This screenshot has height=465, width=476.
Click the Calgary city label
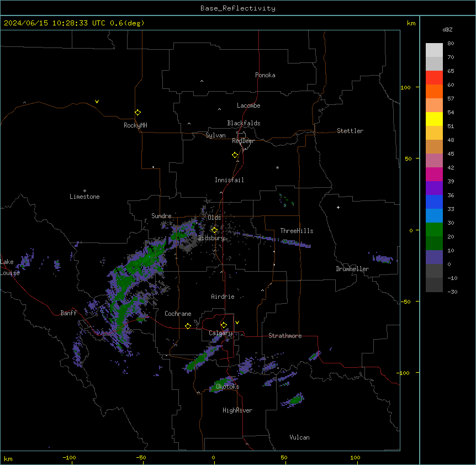point(221,333)
